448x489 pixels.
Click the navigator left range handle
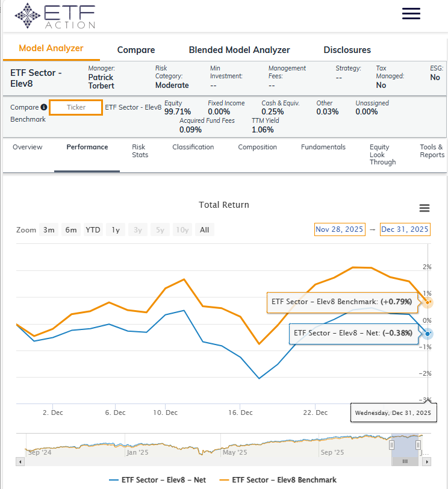click(392, 444)
